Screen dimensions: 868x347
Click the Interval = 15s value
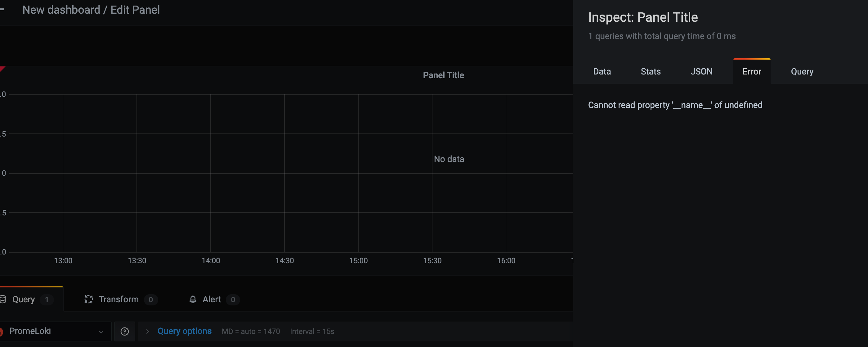tap(312, 331)
